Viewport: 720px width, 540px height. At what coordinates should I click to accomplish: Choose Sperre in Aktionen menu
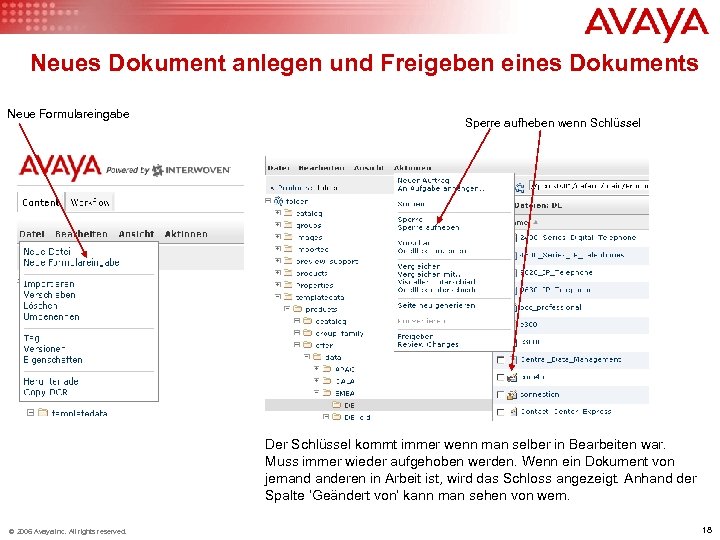(x=410, y=219)
